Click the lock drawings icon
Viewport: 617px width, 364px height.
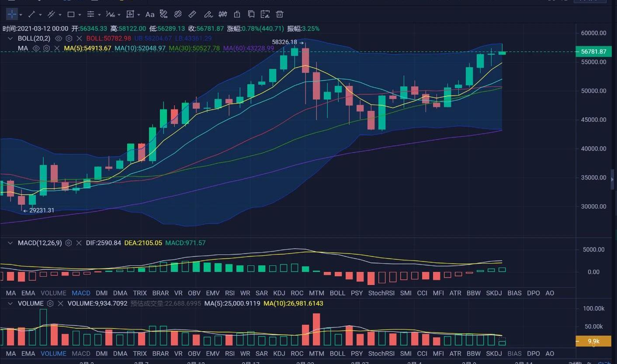click(237, 14)
